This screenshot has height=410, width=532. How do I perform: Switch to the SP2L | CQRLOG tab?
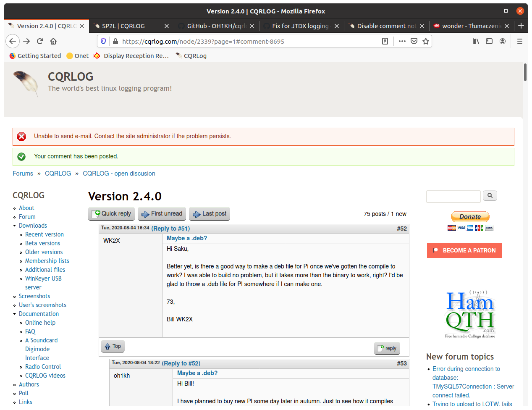coord(131,26)
